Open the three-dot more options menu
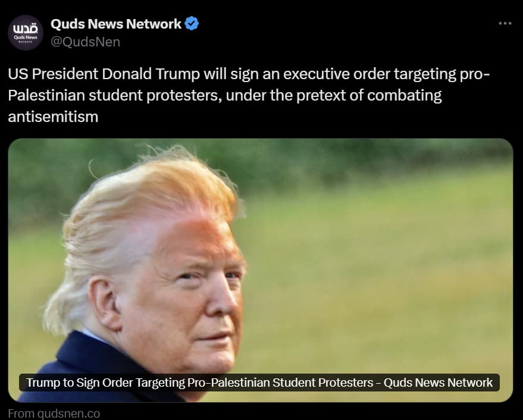The height and width of the screenshot is (420, 523). pyautogui.click(x=505, y=23)
